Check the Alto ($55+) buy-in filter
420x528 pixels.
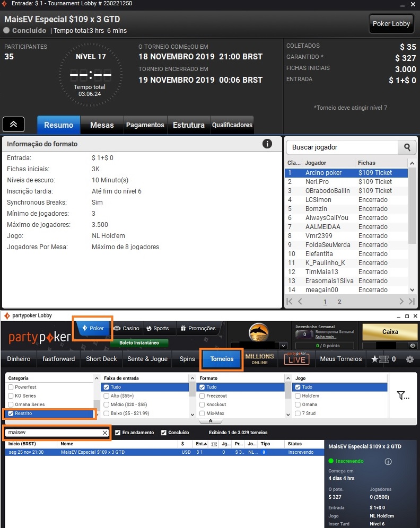[x=107, y=395]
